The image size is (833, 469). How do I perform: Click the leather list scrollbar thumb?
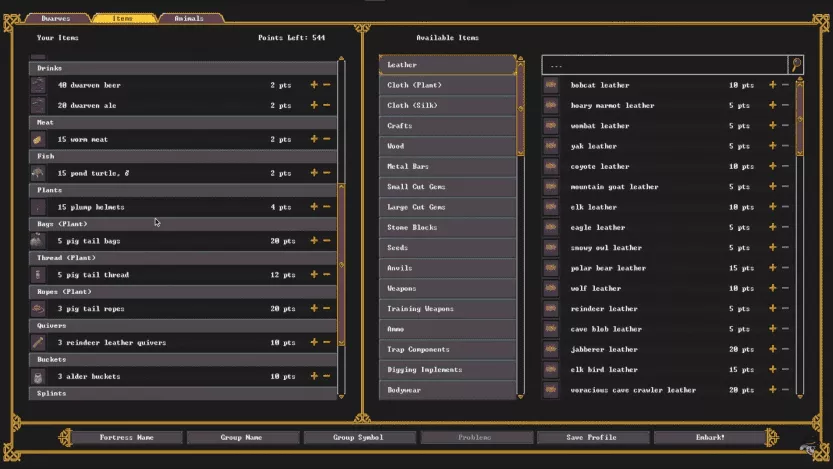(800, 119)
